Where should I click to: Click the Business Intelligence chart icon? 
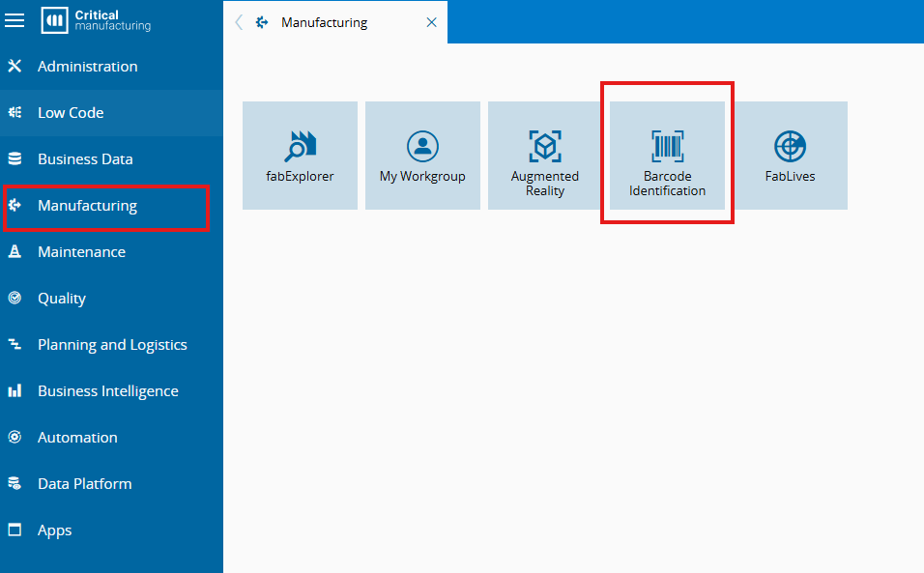(x=14, y=390)
